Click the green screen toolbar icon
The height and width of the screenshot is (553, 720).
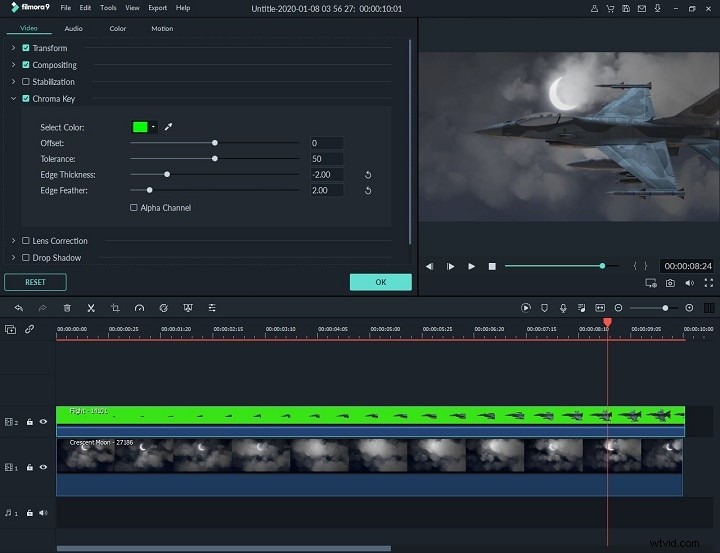[188, 308]
